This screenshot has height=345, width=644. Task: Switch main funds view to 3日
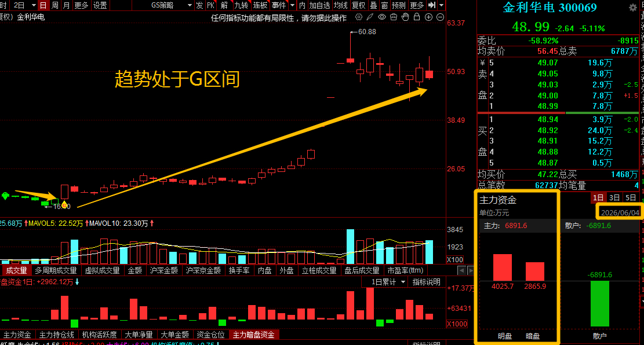pos(614,198)
